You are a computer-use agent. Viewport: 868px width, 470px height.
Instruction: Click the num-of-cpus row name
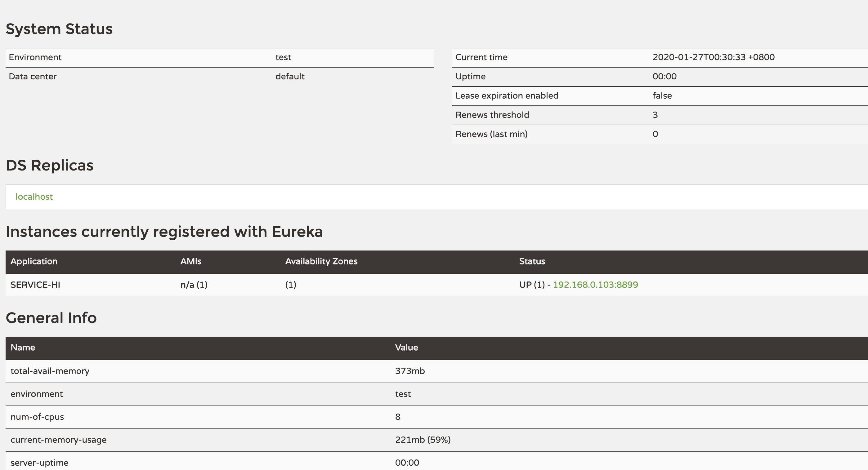coord(37,417)
